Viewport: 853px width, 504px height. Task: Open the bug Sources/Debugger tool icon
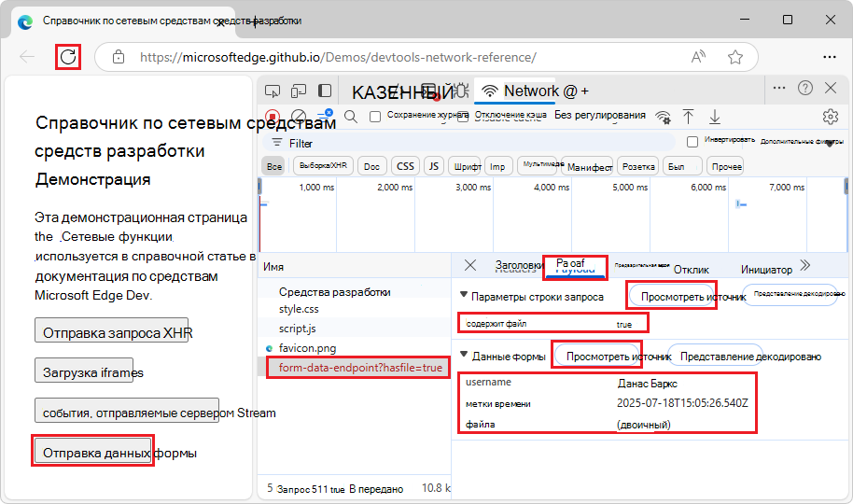pyautogui.click(x=462, y=91)
